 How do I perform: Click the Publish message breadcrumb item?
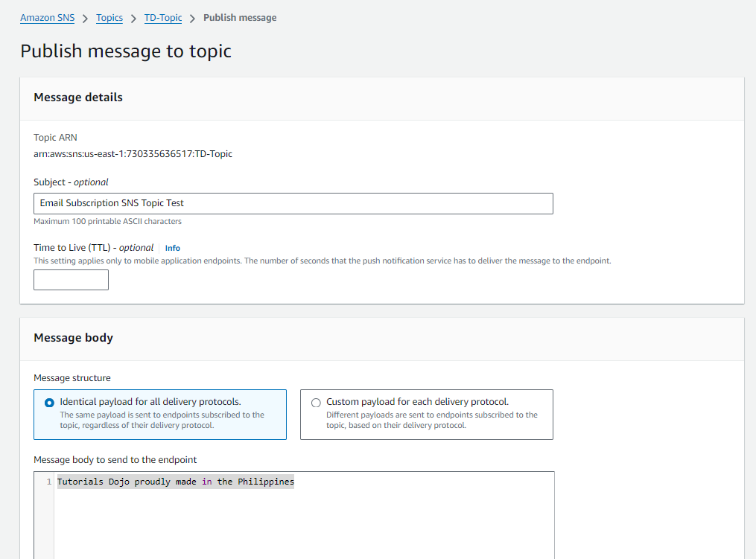pyautogui.click(x=240, y=18)
